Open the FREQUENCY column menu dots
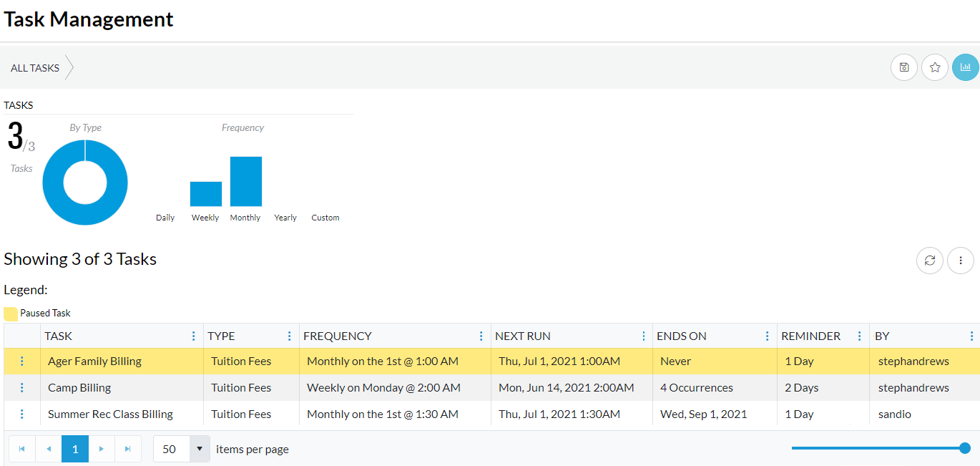Viewport: 980px width, 466px height. 481,336
